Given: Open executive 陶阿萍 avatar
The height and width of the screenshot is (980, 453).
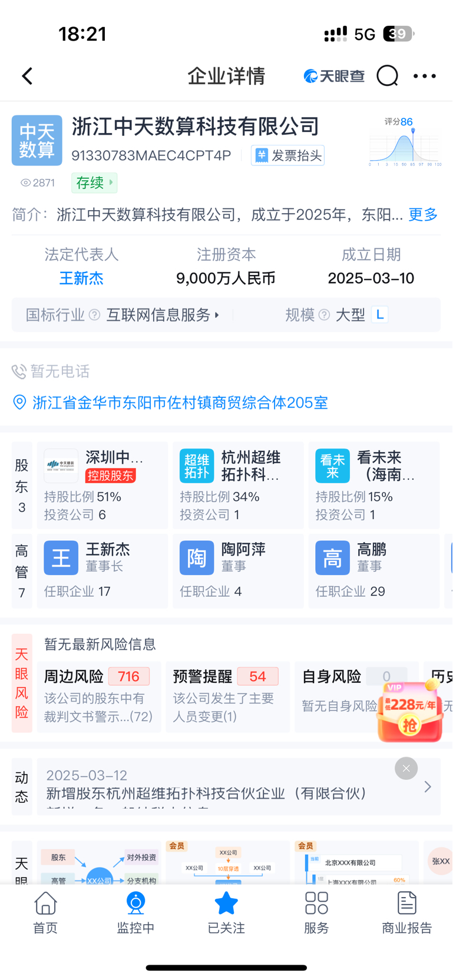Looking at the screenshot, I should coord(197,558).
